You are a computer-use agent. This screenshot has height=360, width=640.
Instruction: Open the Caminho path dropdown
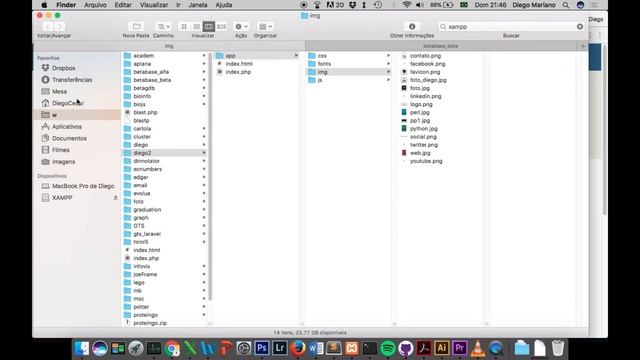click(163, 27)
